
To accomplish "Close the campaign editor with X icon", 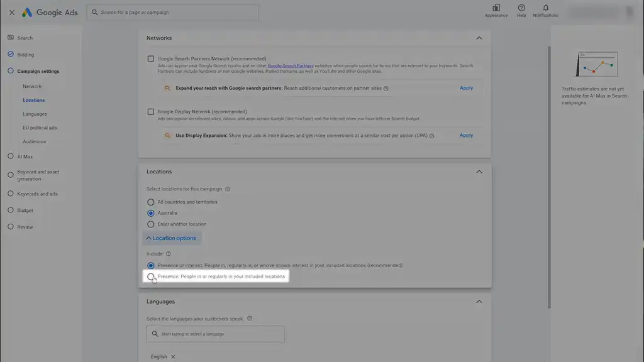I will (11, 13).
